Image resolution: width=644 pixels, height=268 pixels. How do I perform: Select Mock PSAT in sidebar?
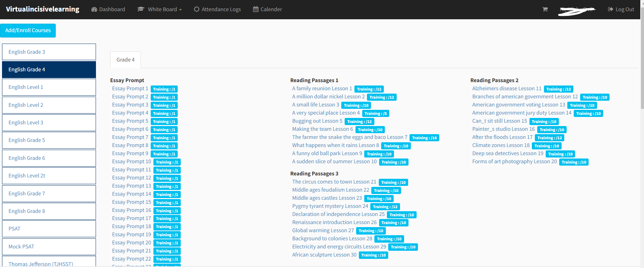pyautogui.click(x=49, y=247)
